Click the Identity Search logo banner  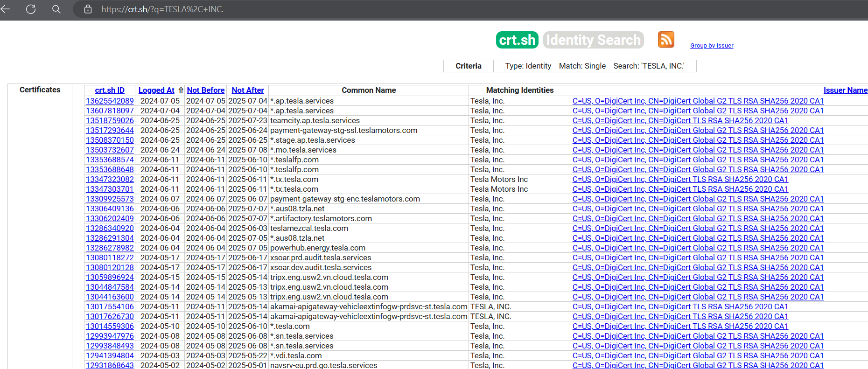[x=593, y=40]
